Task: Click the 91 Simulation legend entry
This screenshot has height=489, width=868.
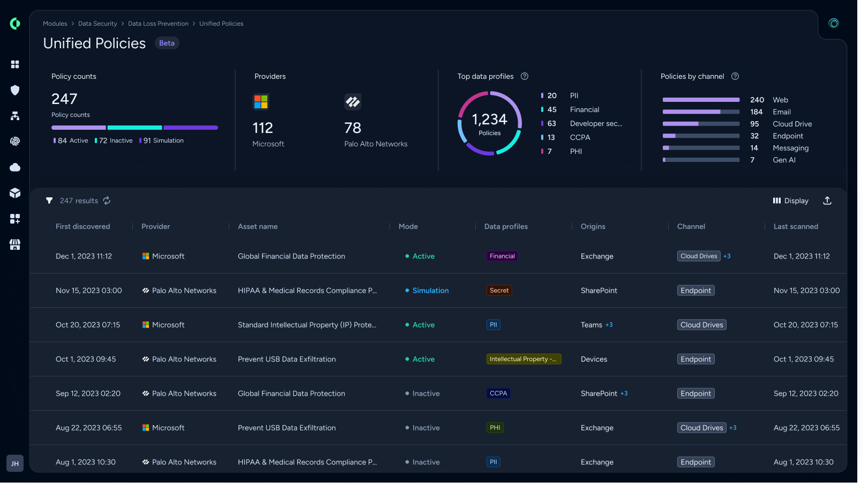Action: [x=163, y=142]
